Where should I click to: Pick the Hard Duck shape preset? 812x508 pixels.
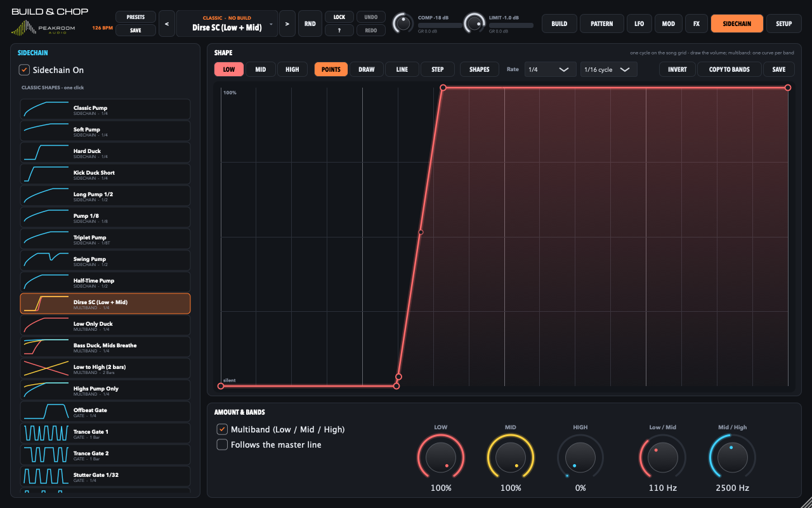tap(105, 152)
